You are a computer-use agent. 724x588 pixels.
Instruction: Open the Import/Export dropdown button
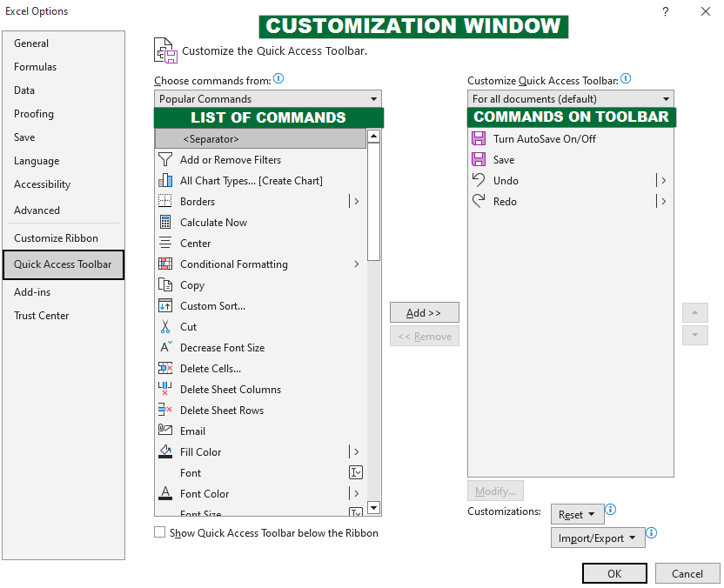click(598, 538)
